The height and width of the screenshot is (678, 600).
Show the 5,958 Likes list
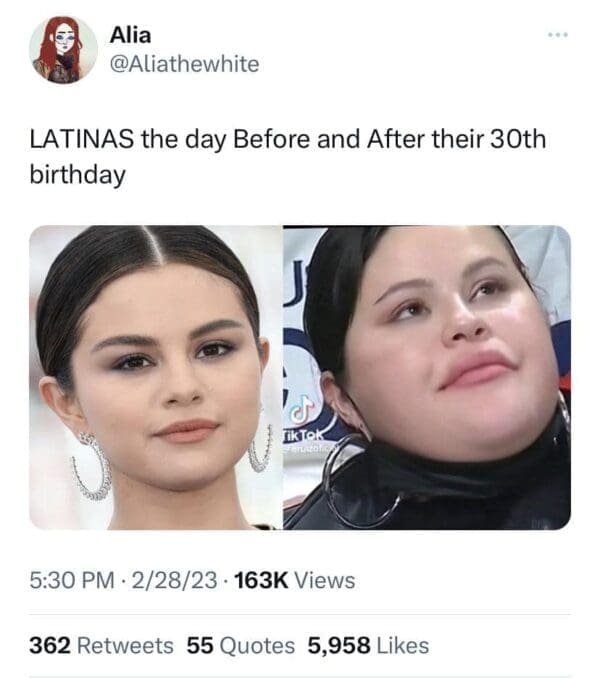[368, 646]
